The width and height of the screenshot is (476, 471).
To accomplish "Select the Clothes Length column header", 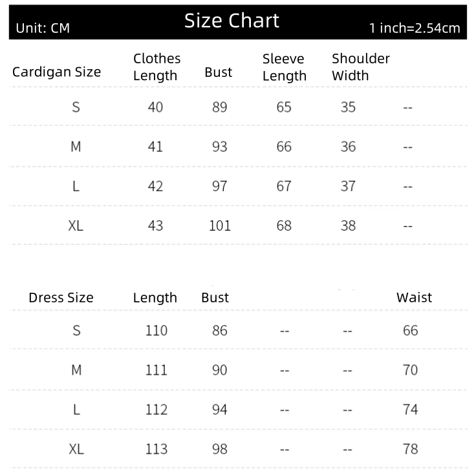I will click(157, 67).
